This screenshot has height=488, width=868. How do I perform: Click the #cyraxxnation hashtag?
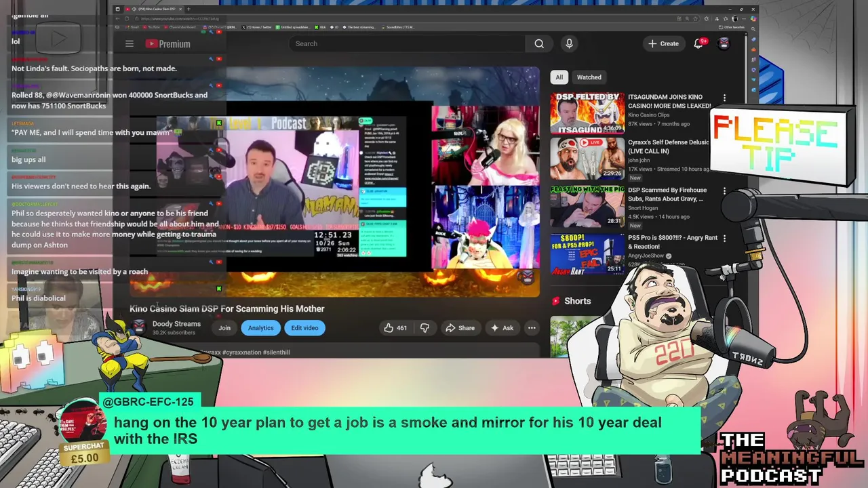(241, 352)
